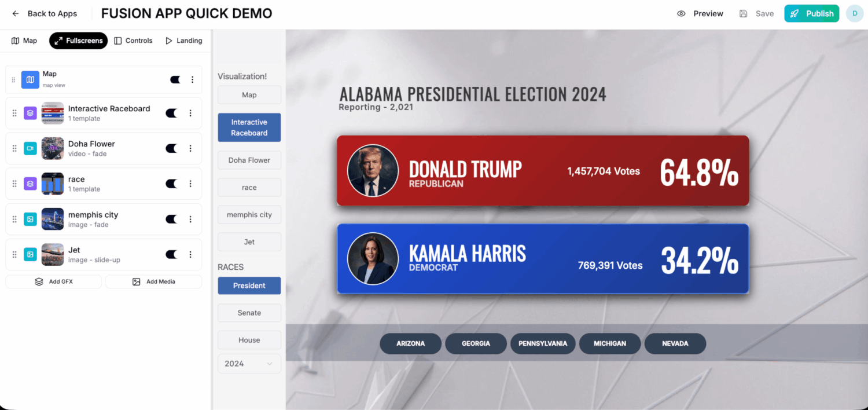Disable the Jet image toggle
This screenshot has width=868, height=410.
tap(171, 255)
